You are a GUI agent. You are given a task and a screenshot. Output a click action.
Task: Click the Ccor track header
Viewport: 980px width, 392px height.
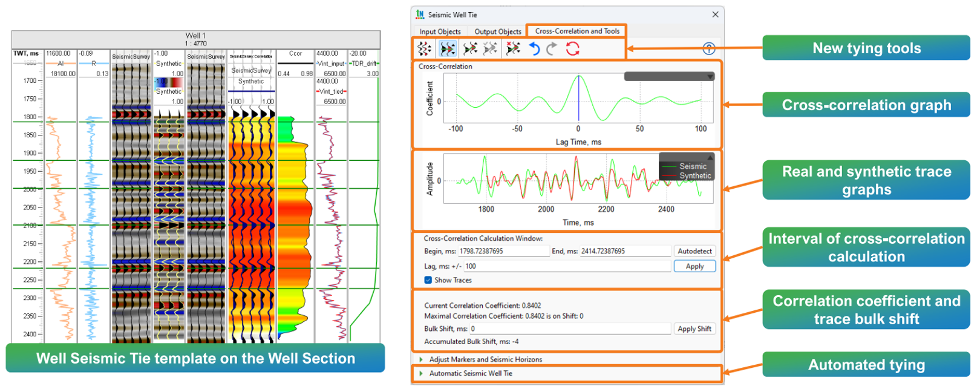click(x=295, y=54)
